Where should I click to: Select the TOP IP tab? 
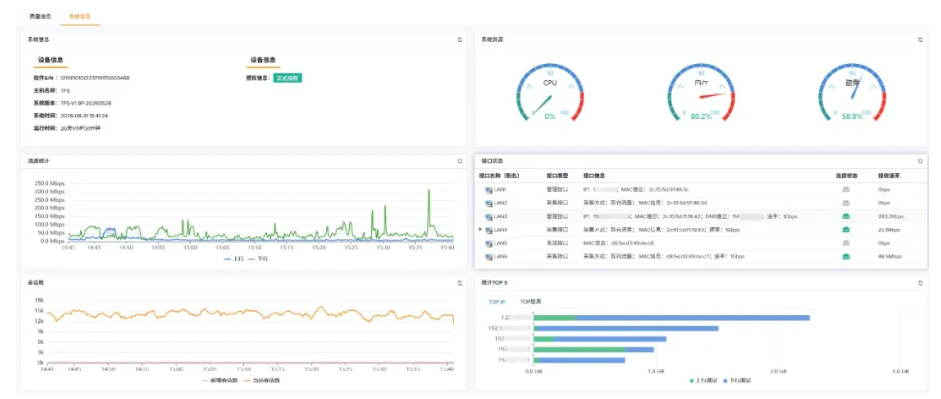[496, 301]
